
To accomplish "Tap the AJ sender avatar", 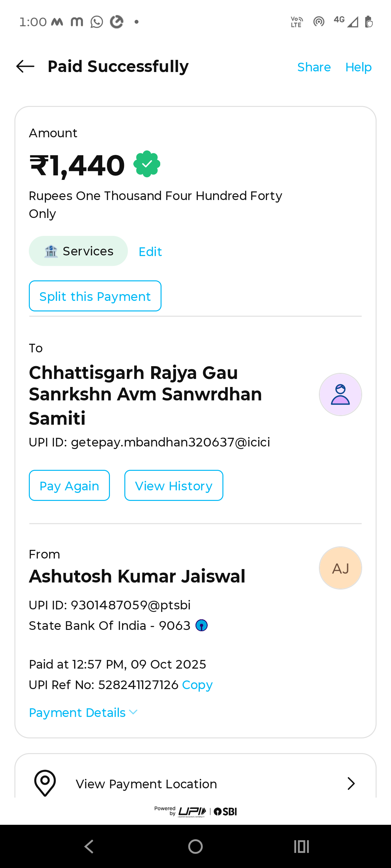I will [x=340, y=568].
